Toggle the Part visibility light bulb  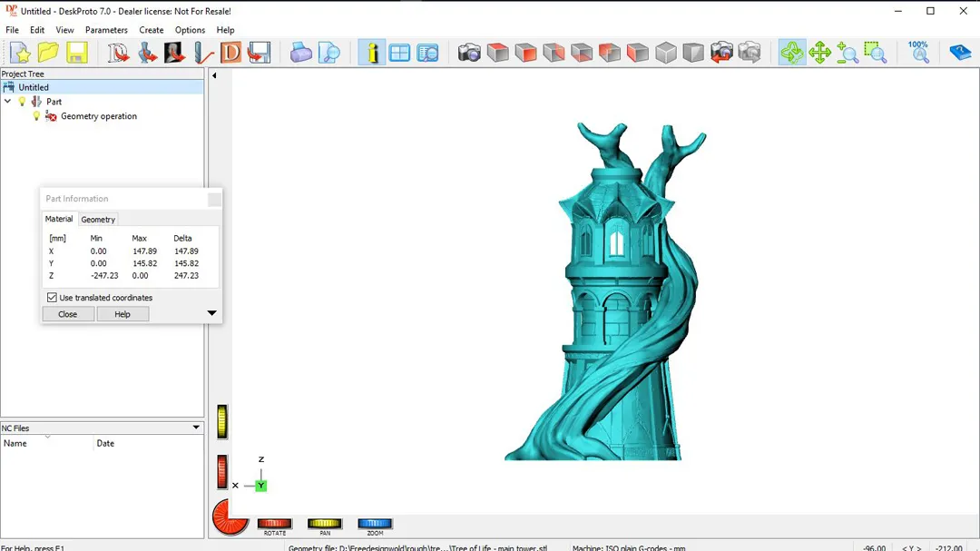(22, 102)
